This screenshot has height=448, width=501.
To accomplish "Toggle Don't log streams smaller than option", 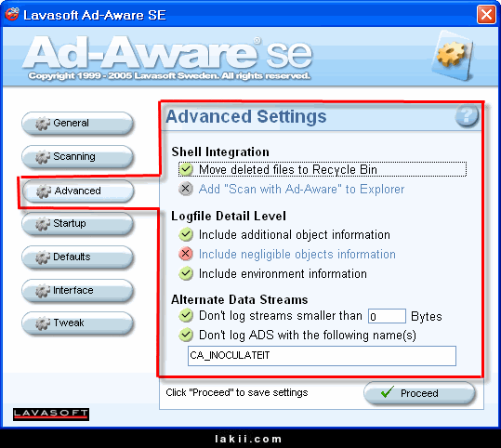I will pyautogui.click(x=186, y=315).
